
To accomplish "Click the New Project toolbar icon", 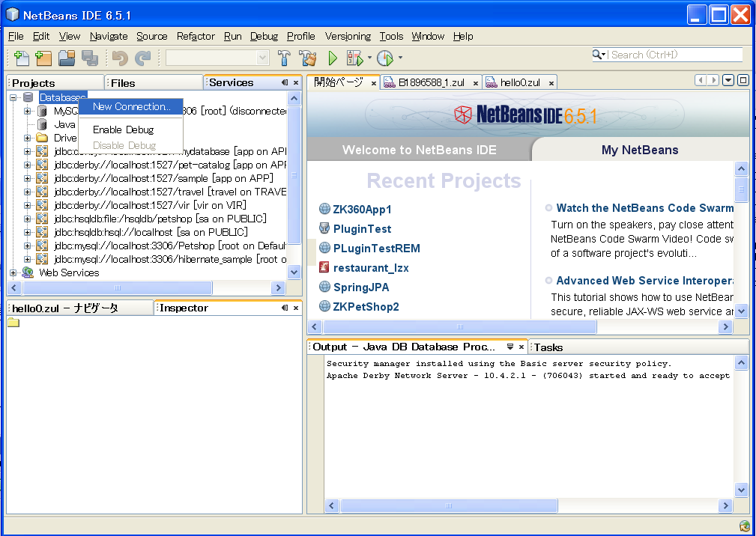I will tap(43, 58).
